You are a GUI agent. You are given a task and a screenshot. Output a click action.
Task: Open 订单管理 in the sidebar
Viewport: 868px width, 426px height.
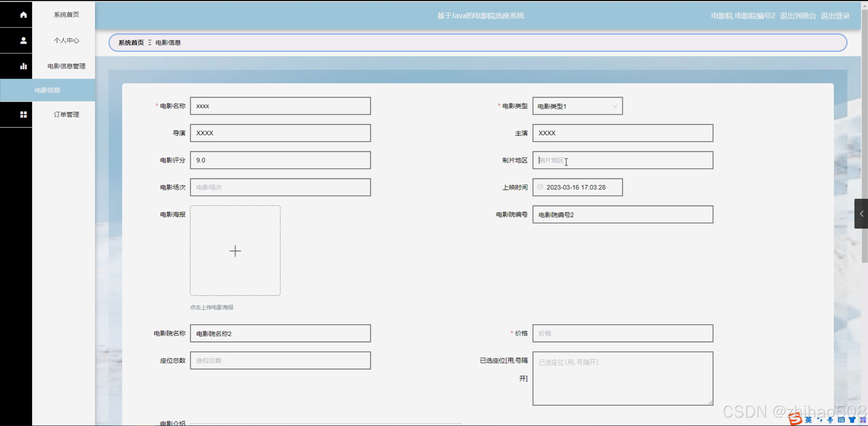tap(66, 115)
